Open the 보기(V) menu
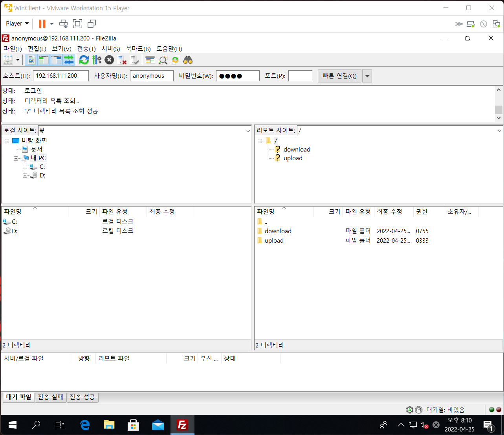The width and height of the screenshot is (504, 435). 62,49
